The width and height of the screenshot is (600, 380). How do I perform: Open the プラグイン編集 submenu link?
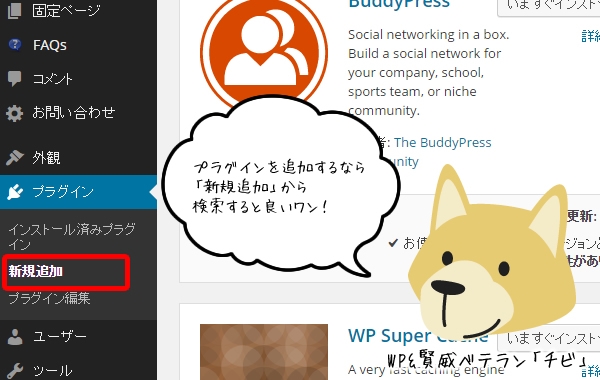tap(49, 298)
